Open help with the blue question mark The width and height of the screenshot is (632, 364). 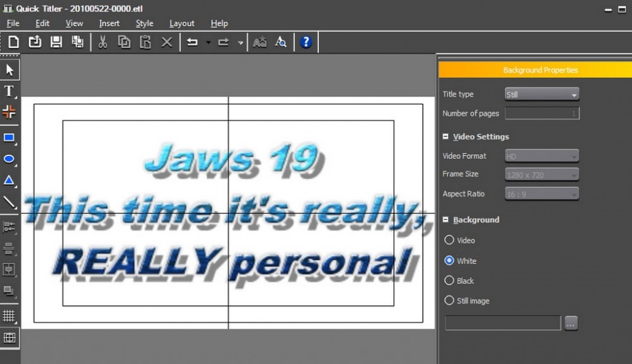306,42
